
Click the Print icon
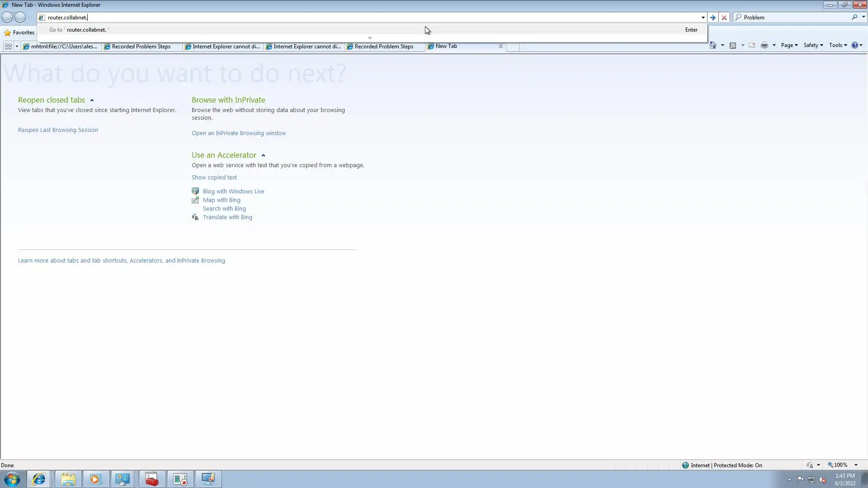[764, 45]
